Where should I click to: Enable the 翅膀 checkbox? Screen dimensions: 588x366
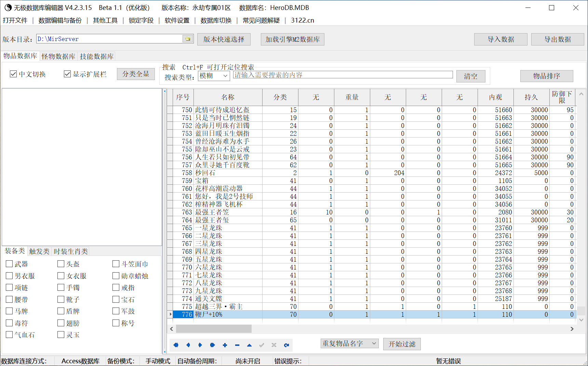61,323
